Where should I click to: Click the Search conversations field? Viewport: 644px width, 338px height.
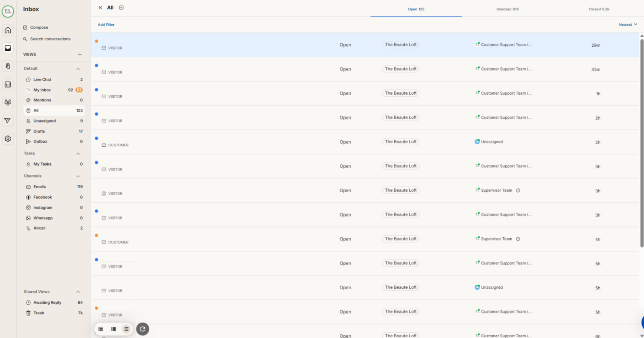[x=47, y=39]
